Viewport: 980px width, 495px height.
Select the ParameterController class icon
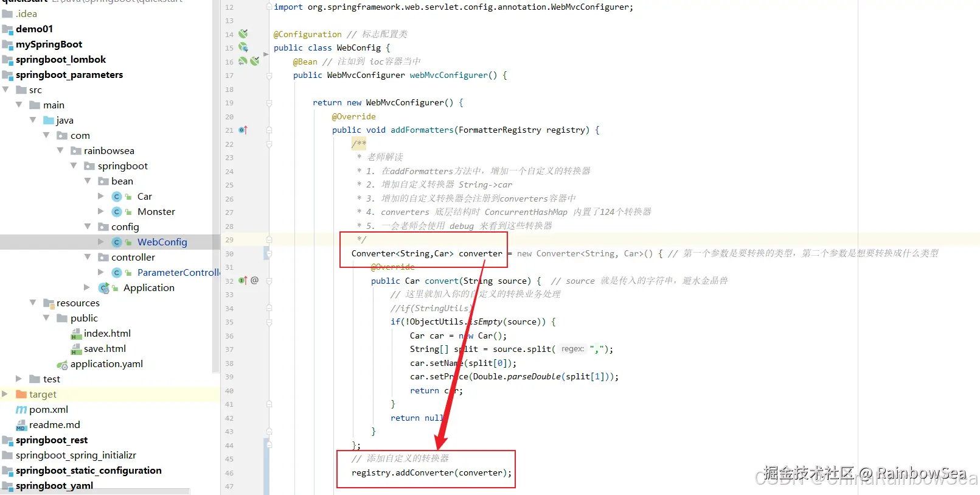[x=117, y=272]
